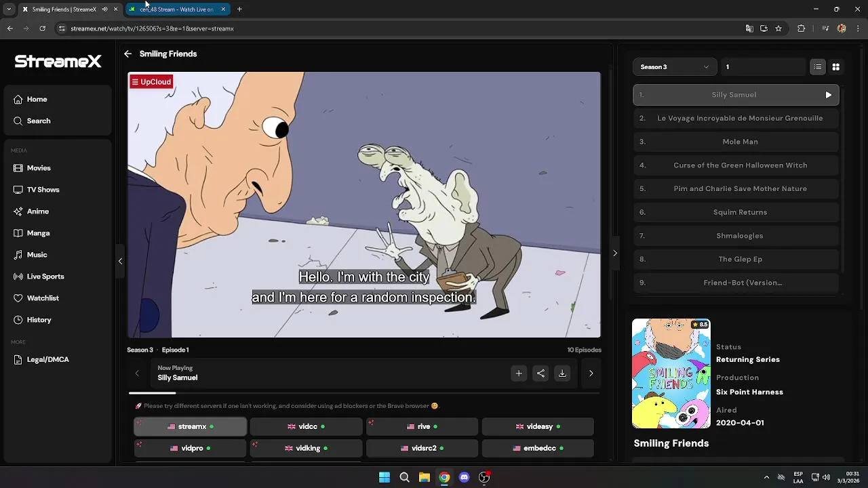Select The Glep Ep episode
Screen dimensions: 868x488
tap(736, 259)
